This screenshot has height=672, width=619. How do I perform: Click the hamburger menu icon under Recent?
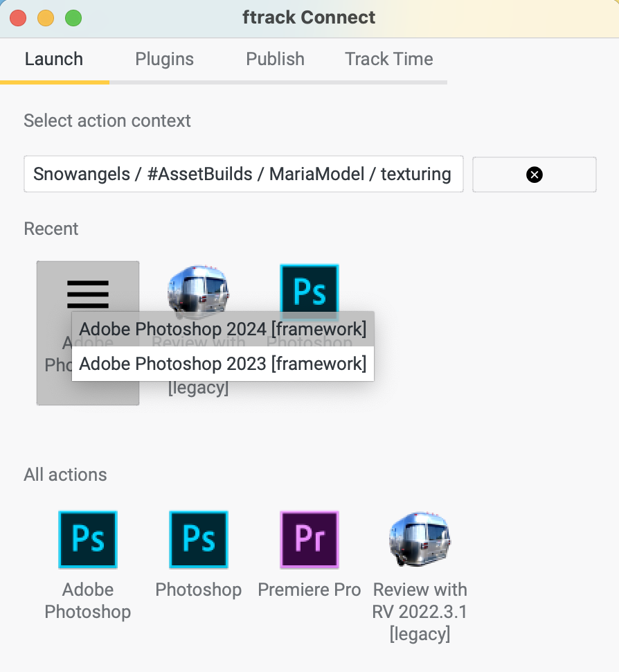(x=88, y=294)
